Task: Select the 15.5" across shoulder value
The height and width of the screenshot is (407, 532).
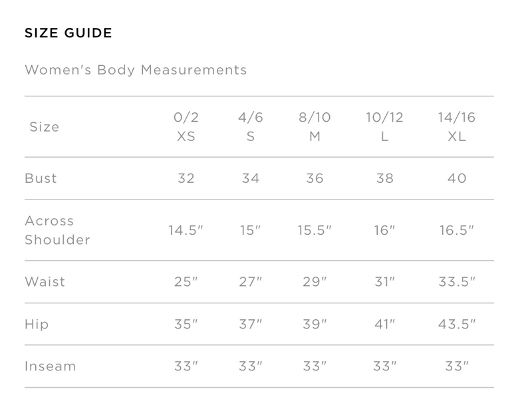Action: (x=315, y=230)
